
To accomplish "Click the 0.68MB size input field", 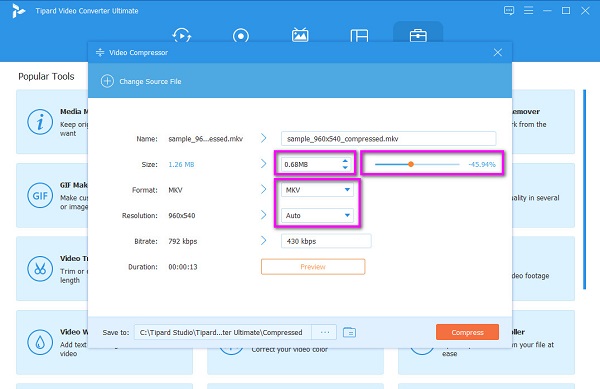I will click(x=311, y=164).
